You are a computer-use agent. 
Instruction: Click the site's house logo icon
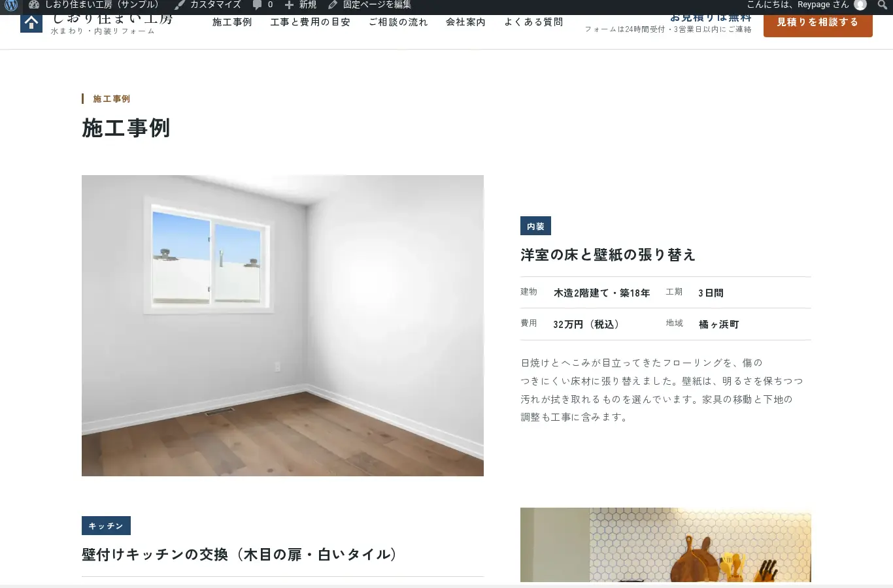click(x=31, y=24)
